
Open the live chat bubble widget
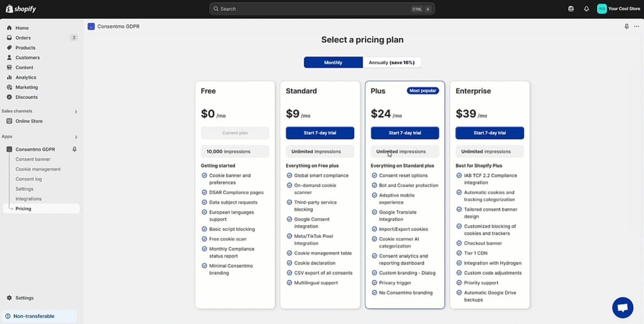(622, 307)
